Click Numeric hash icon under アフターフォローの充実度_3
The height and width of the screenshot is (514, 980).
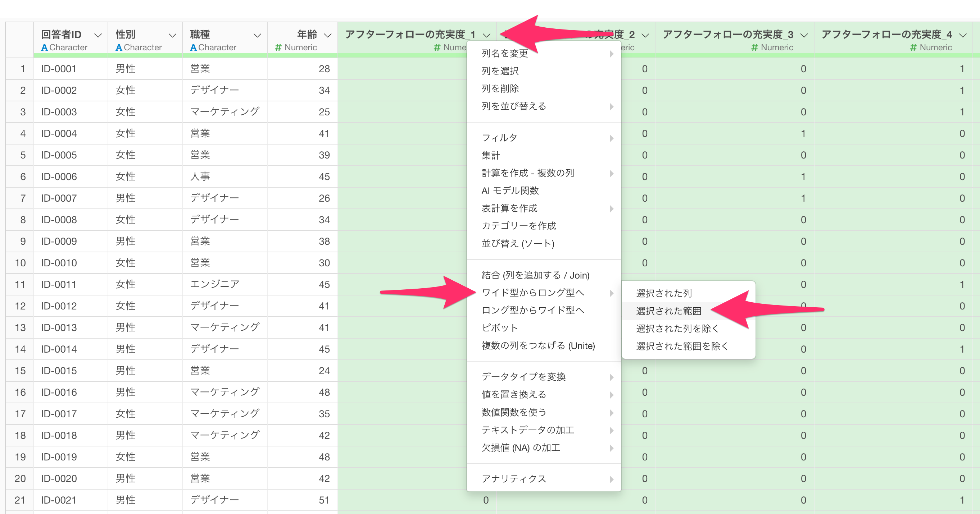tap(754, 47)
